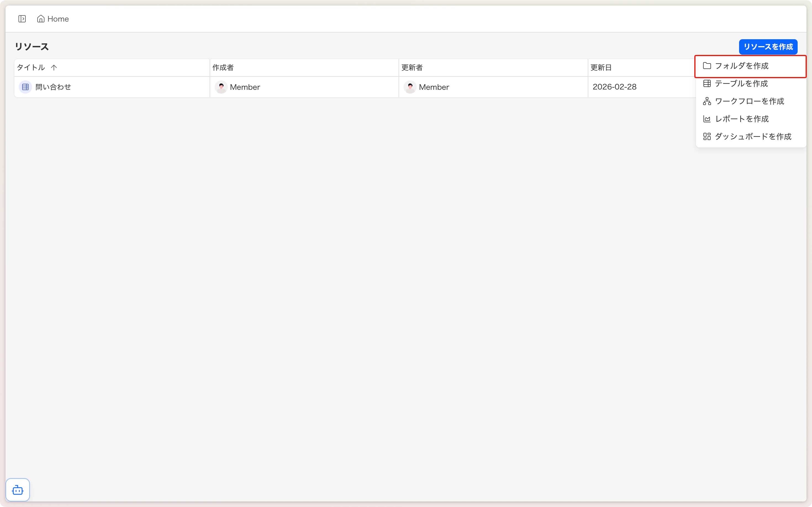Toggle the sort arrow next to タイトル
Viewport: 812px width, 507px height.
54,68
